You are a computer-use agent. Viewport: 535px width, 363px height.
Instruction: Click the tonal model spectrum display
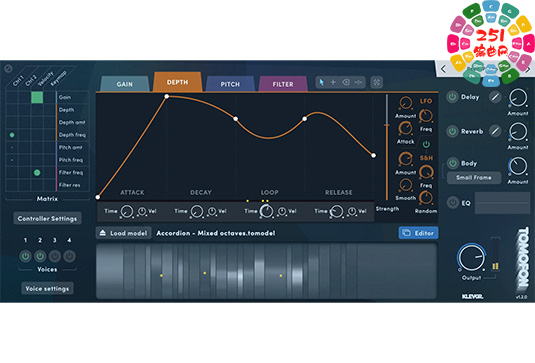(x=266, y=271)
